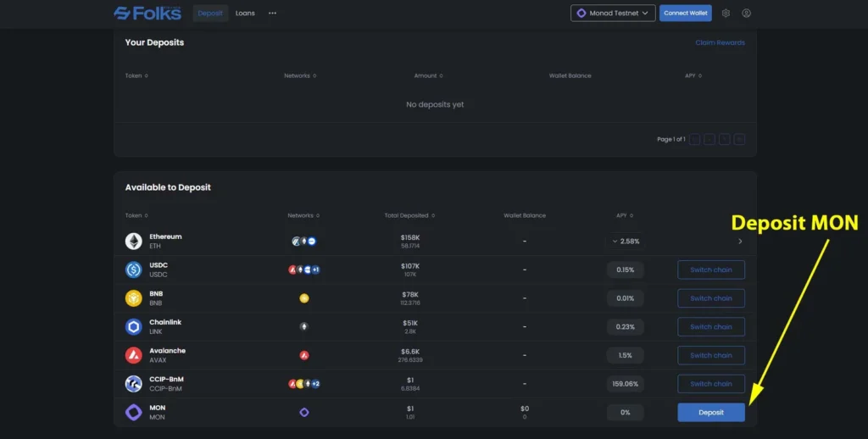Click the 'No deposits yet' message

[x=435, y=104]
